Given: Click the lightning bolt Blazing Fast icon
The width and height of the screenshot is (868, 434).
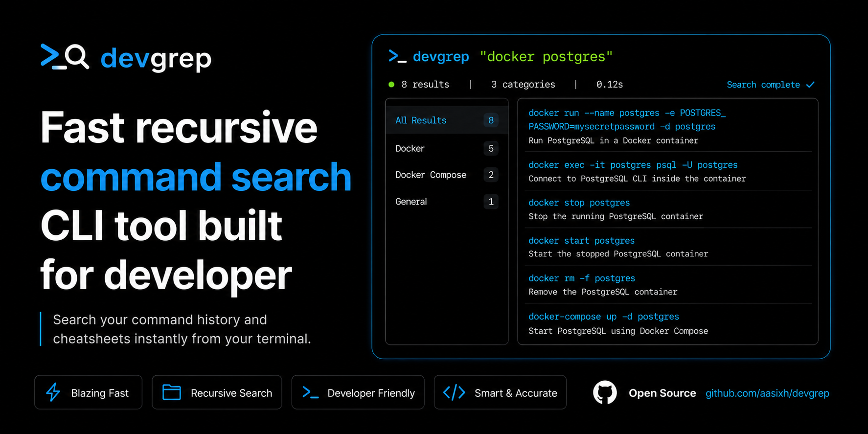Looking at the screenshot, I should (x=53, y=392).
